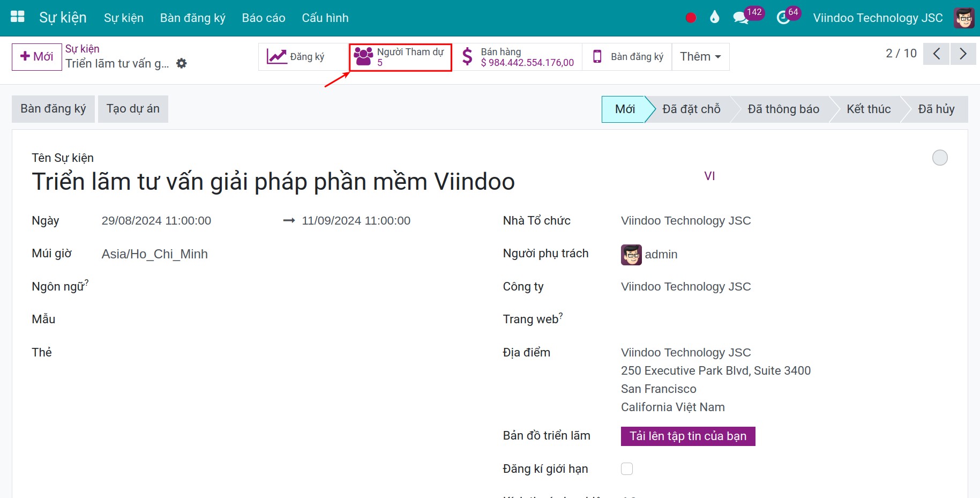Open the Cấu hình menu

325,18
